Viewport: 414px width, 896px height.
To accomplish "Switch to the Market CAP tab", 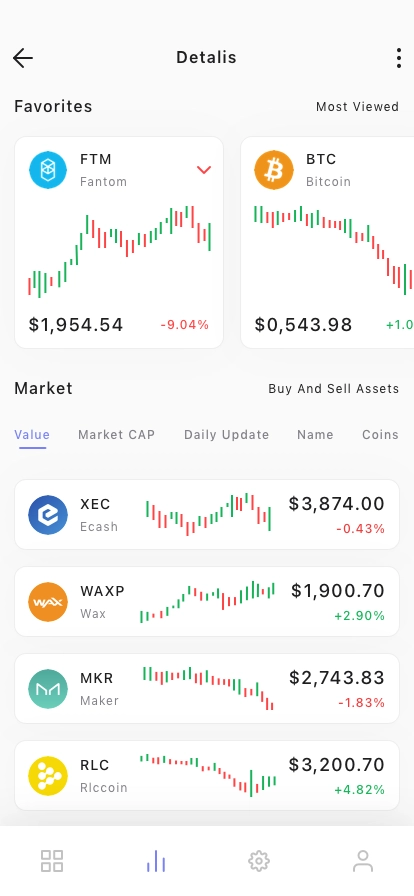I will pos(117,435).
